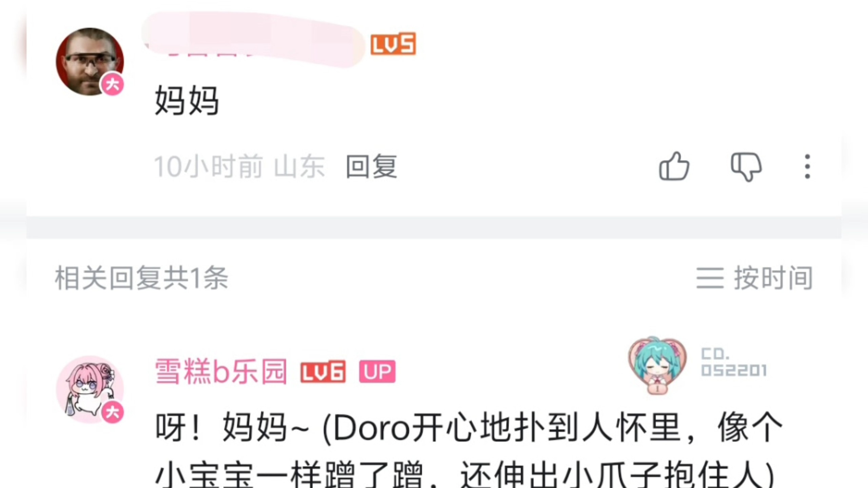Tap the pink UP badge

tap(377, 371)
